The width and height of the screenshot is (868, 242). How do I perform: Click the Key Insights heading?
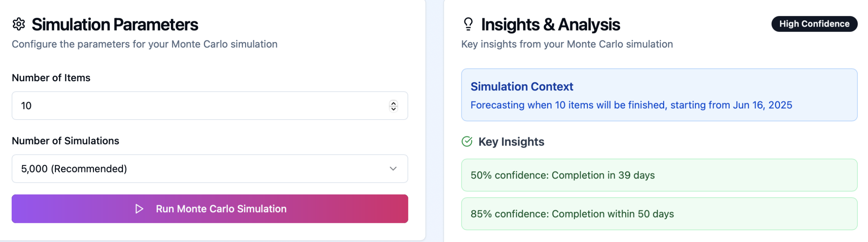pyautogui.click(x=511, y=142)
